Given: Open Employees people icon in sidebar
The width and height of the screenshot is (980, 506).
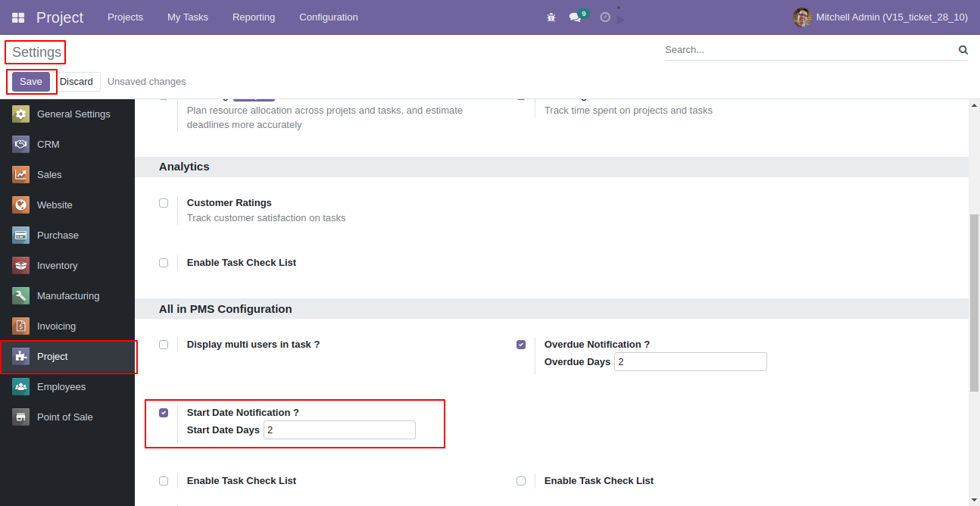Looking at the screenshot, I should [x=21, y=387].
